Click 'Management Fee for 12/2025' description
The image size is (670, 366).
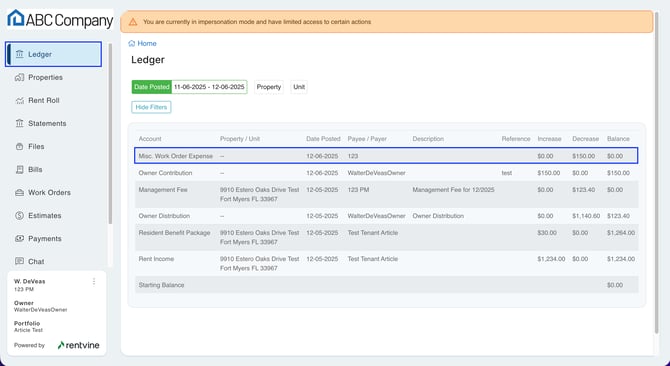click(453, 190)
